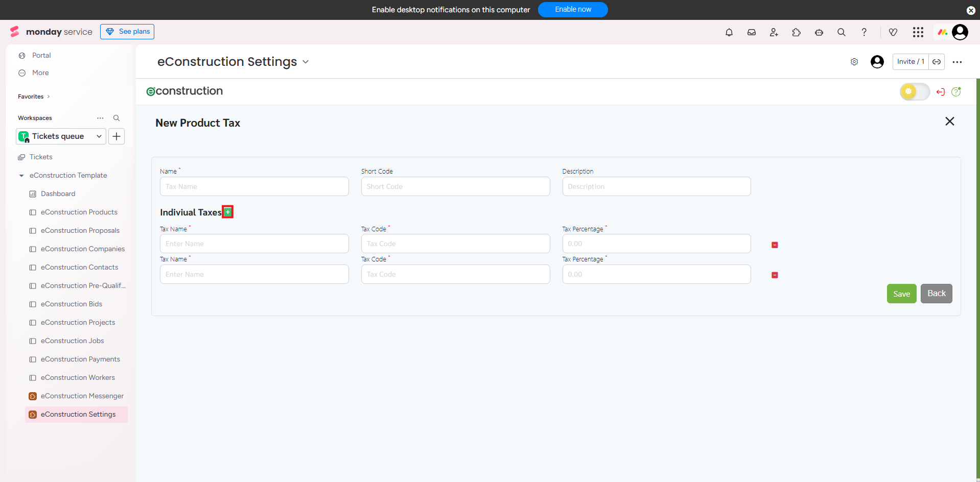This screenshot has height=482, width=980.
Task: Remove the first individual tax row
Action: (775, 245)
